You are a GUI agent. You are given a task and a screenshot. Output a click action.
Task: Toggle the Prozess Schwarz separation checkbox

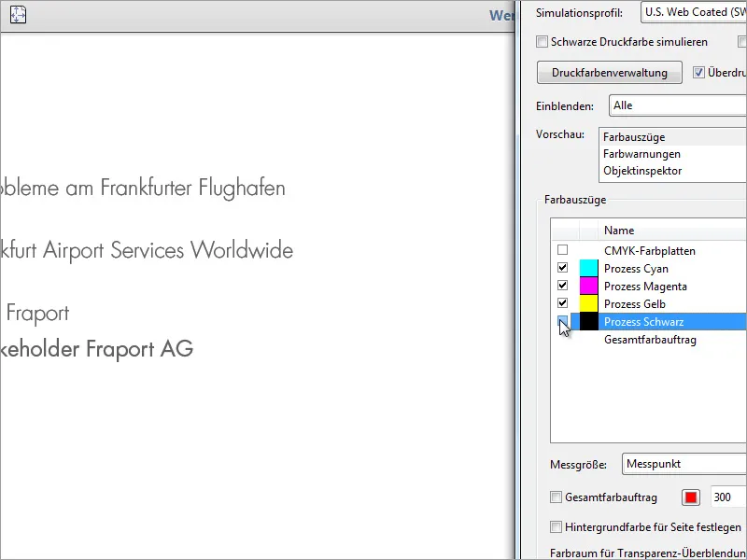pyautogui.click(x=563, y=321)
